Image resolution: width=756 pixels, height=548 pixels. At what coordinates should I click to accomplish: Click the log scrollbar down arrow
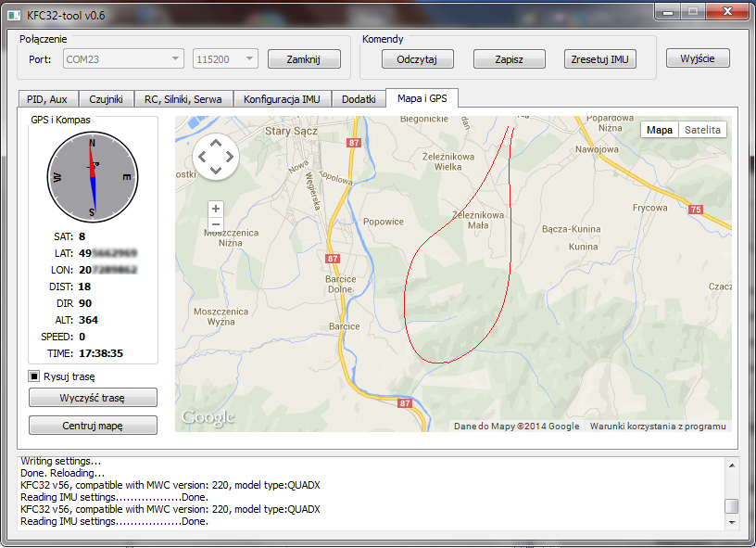point(731,523)
